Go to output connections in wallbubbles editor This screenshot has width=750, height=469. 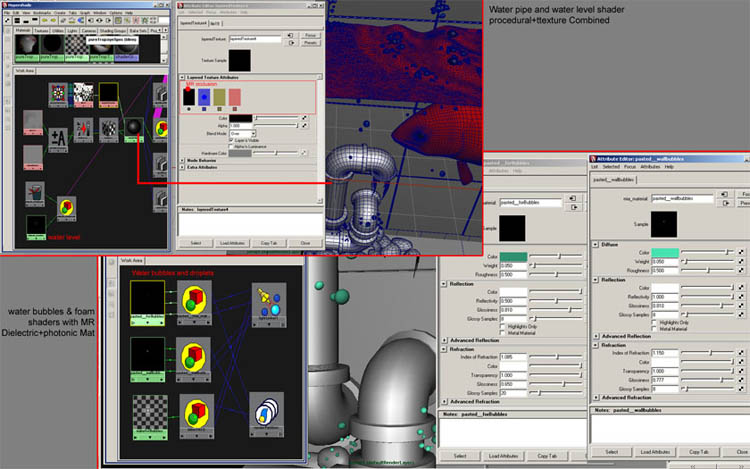726,203
